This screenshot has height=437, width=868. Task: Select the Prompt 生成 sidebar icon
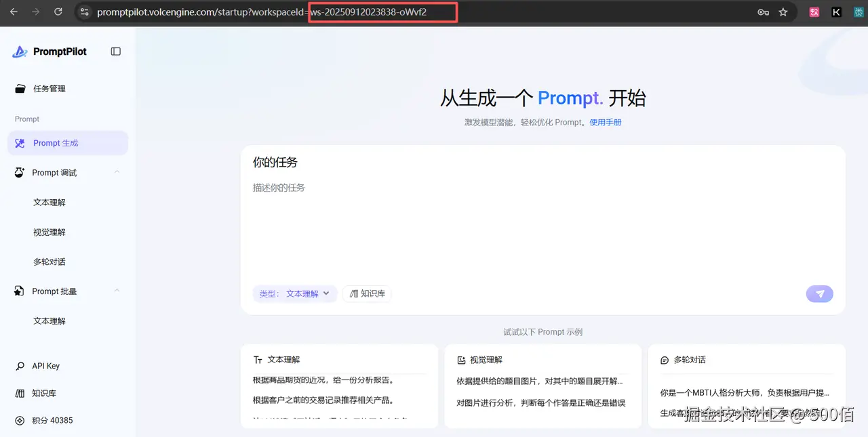19,142
